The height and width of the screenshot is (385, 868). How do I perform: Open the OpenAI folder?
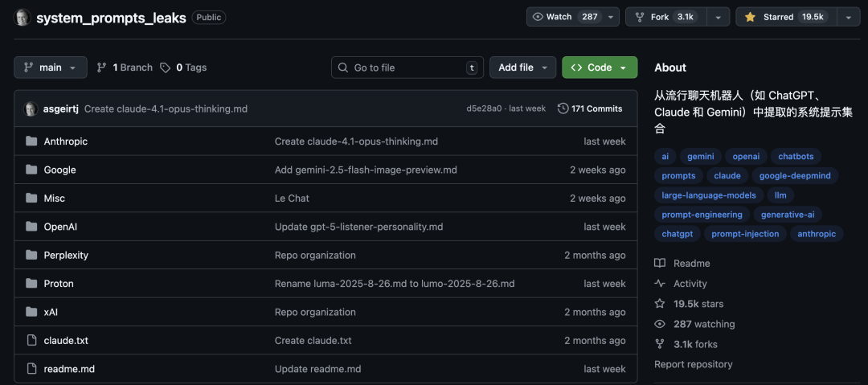coord(60,227)
